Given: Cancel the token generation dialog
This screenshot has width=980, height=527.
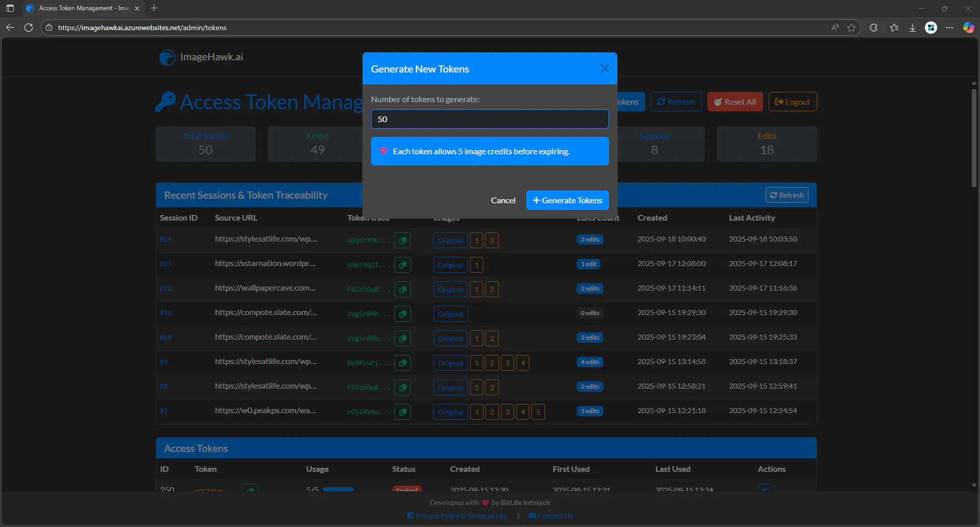Looking at the screenshot, I should click(503, 200).
